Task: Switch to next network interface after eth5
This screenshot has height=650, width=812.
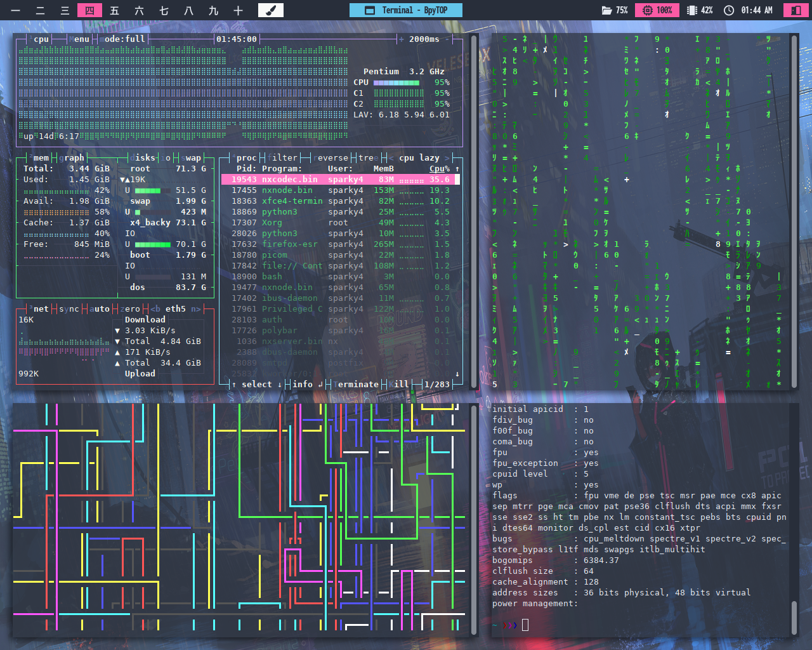Action: pyautogui.click(x=196, y=308)
